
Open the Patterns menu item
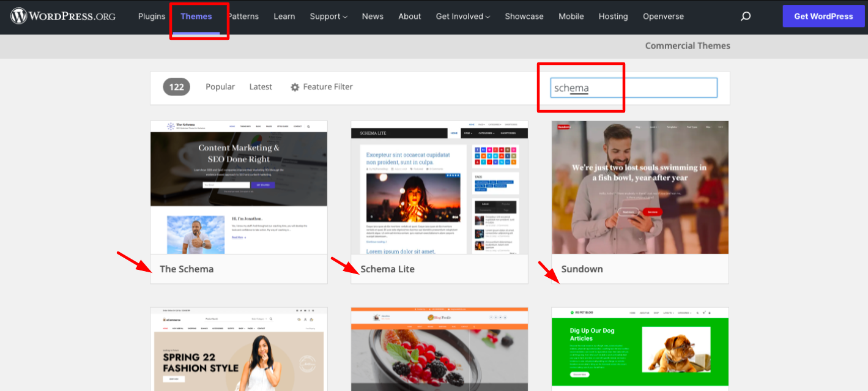click(x=243, y=17)
